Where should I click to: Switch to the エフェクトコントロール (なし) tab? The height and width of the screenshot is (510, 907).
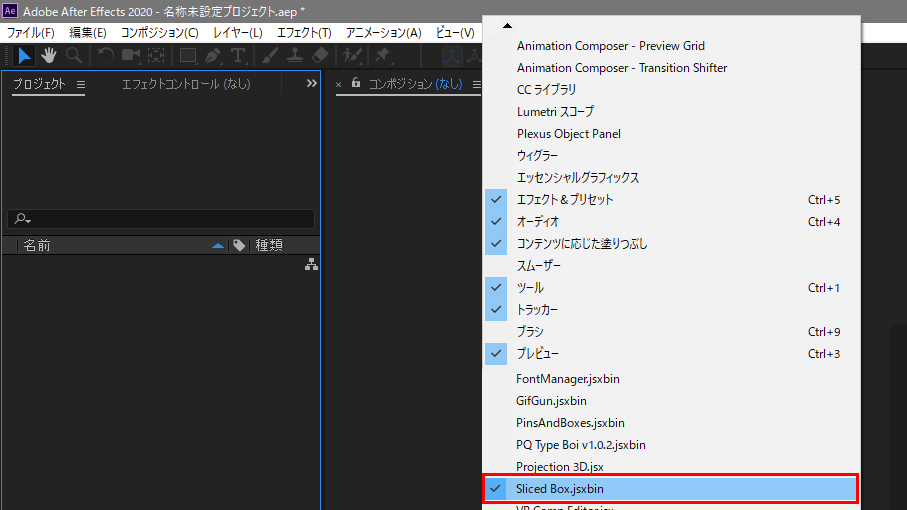pos(186,84)
